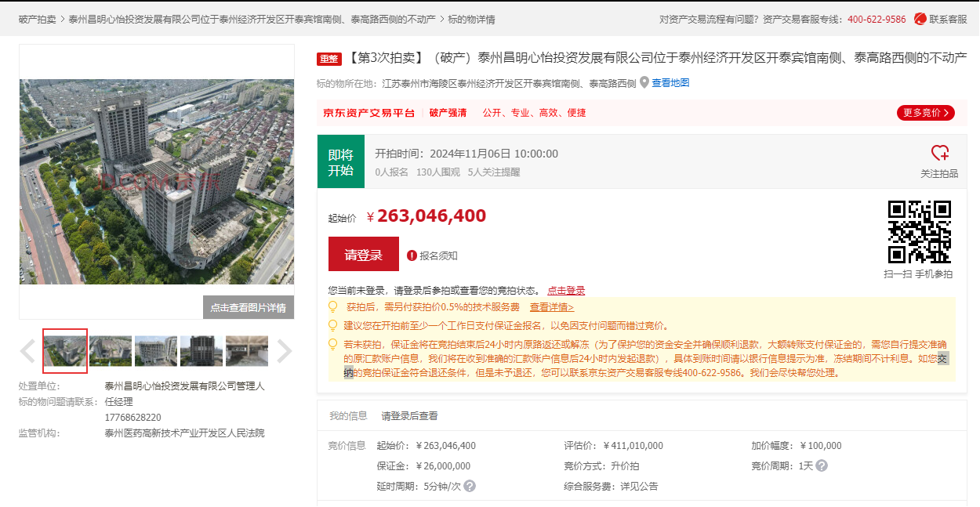The image size is (980, 507).
Task: Click the help icon next to 竞价周期
Action: tap(821, 465)
